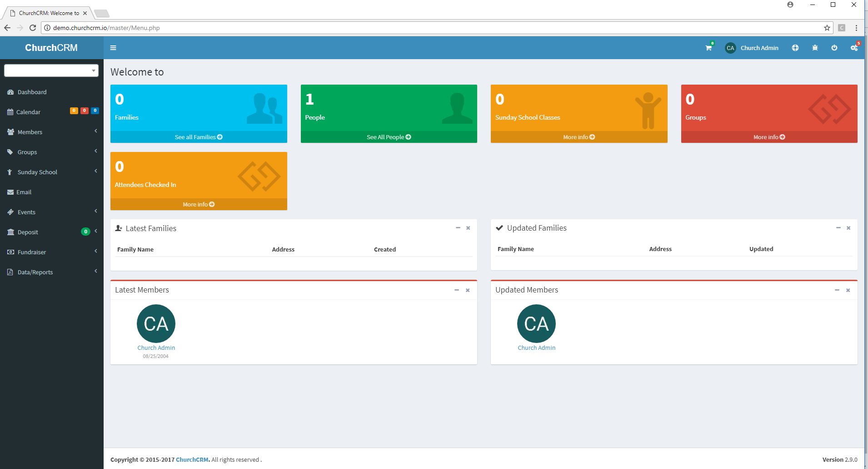Click the Attendees Checked In diamond icon
868x469 pixels.
coord(259,177)
